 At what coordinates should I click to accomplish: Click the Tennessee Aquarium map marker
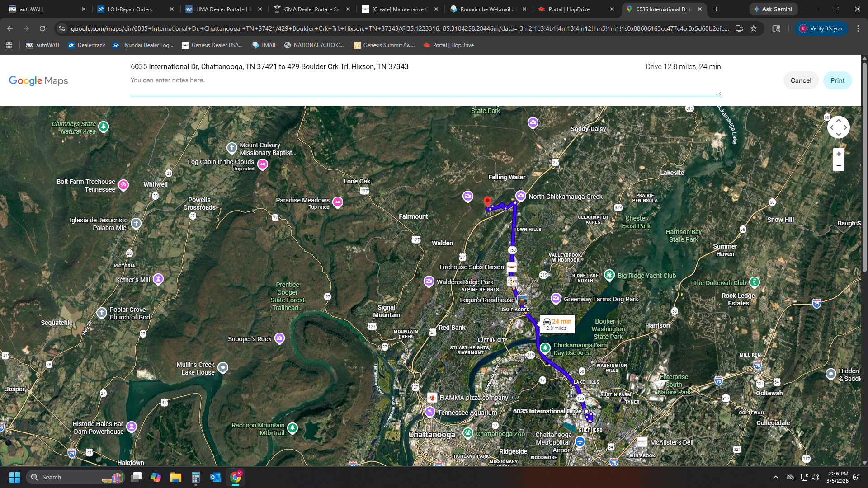pos(430,412)
